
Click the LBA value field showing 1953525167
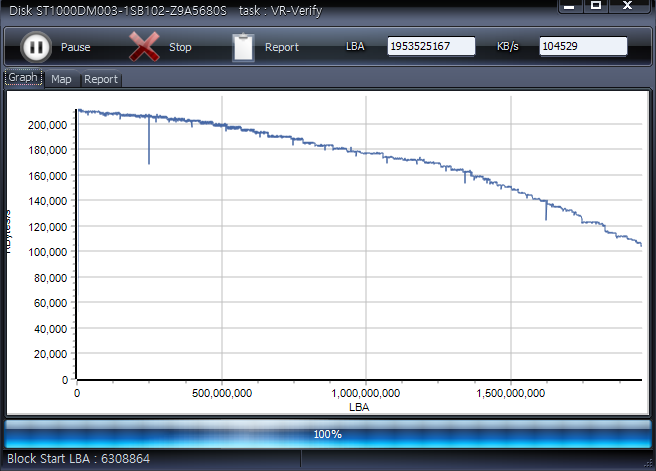pyautogui.click(x=431, y=47)
